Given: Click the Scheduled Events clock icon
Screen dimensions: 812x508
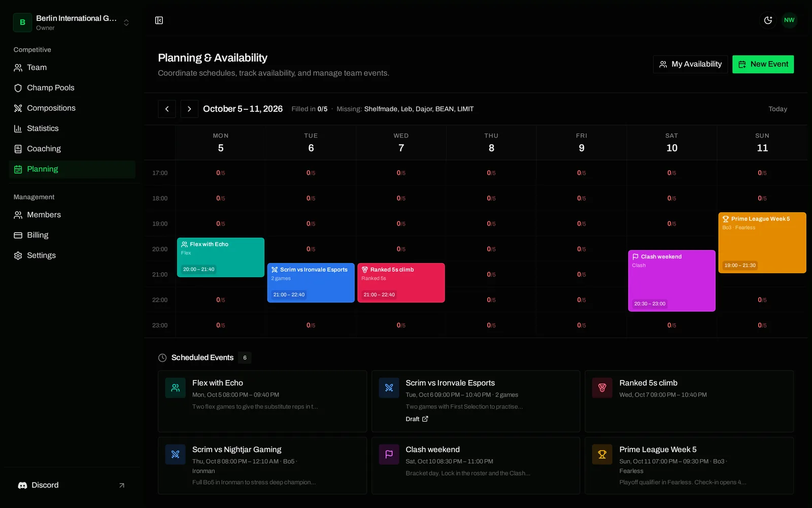Looking at the screenshot, I should click(162, 358).
